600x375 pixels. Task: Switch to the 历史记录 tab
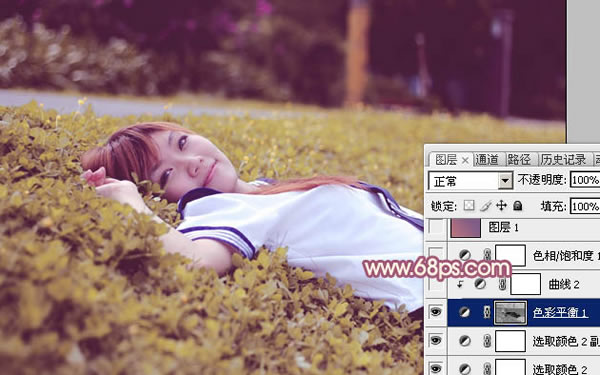[563, 160]
